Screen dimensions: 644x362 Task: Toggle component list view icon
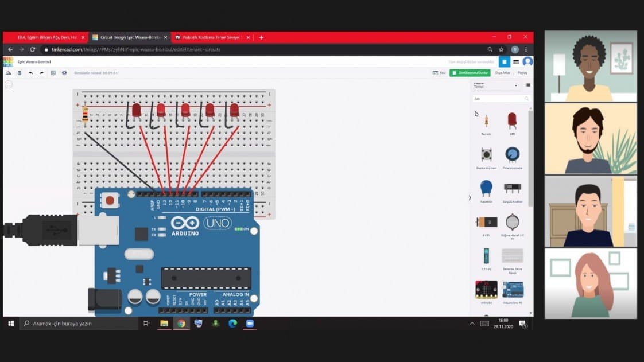[527, 85]
